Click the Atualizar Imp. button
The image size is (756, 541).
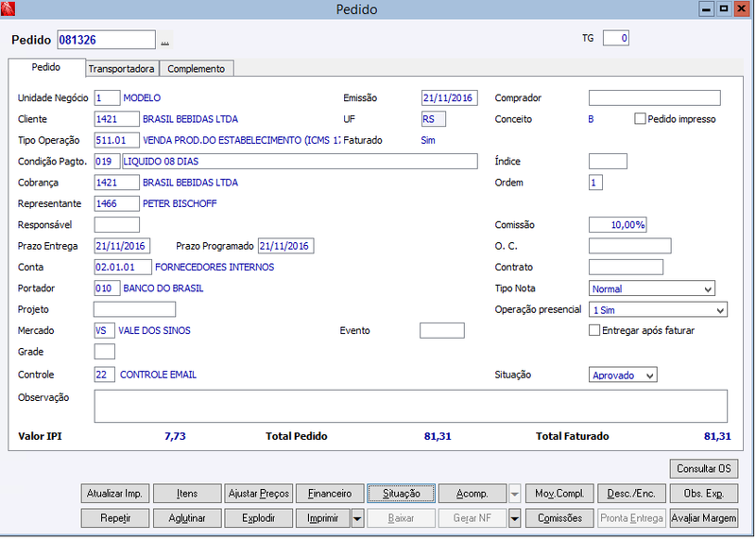[x=114, y=494]
